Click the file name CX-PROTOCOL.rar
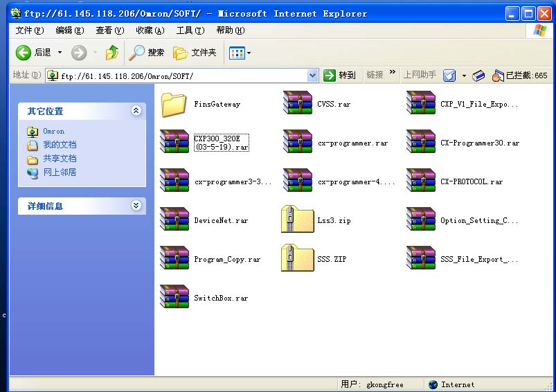Image resolution: width=556 pixels, height=392 pixels. click(x=472, y=181)
